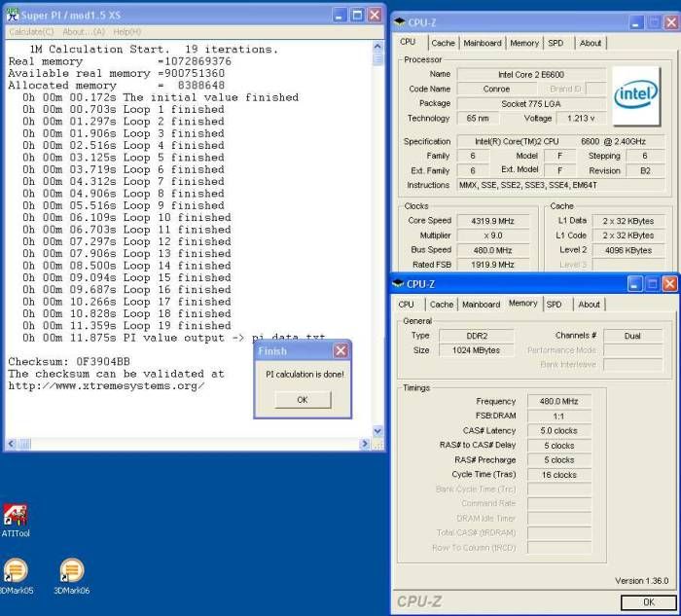Open the About menu in Super PI

pos(82,31)
